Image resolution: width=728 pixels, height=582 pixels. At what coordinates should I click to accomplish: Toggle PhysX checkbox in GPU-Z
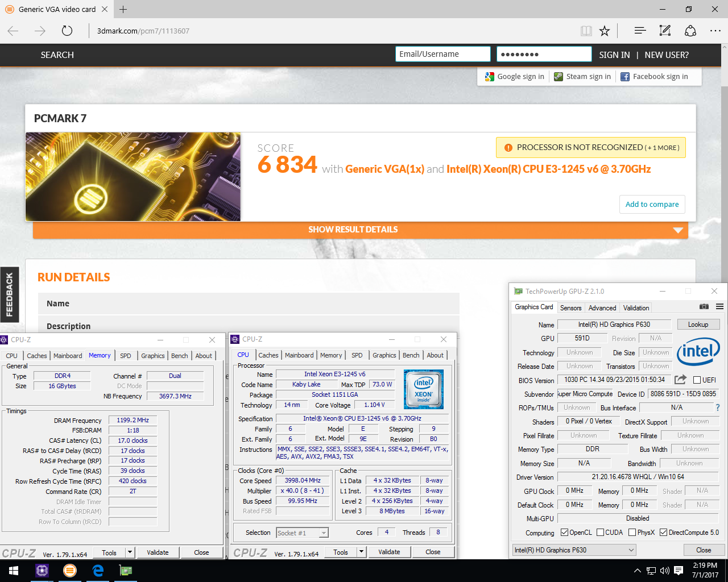[x=632, y=533]
